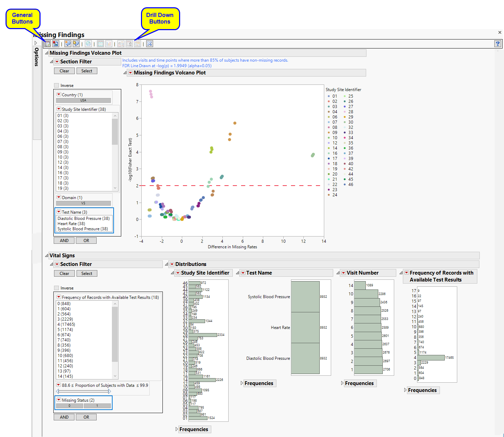This screenshot has width=504, height=437.
Task: Collapse the Vital Signs section outline
Action: 47,256
